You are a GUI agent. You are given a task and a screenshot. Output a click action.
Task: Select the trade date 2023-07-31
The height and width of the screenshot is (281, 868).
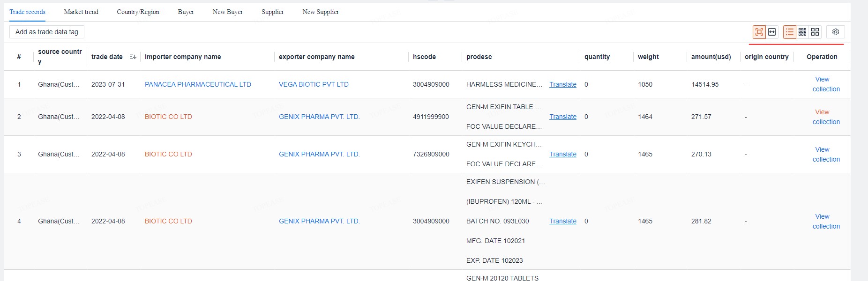pyautogui.click(x=108, y=84)
